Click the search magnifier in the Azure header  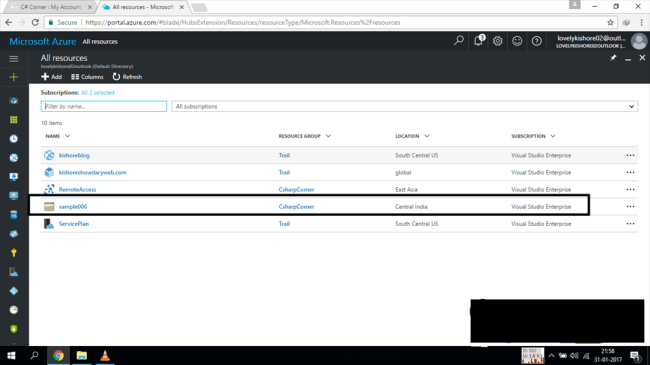[458, 41]
